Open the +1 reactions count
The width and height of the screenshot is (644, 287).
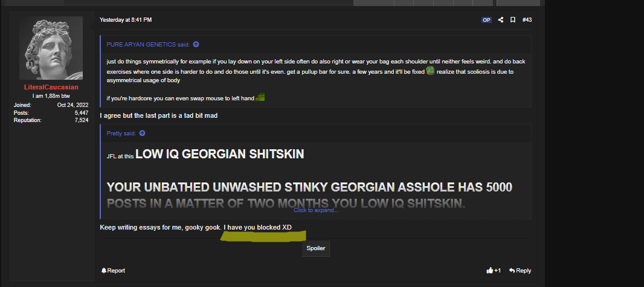(x=497, y=271)
